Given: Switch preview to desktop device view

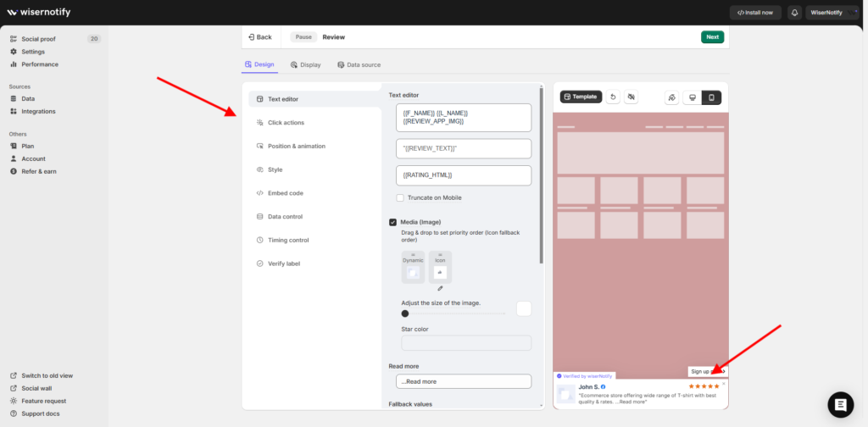Looking at the screenshot, I should [693, 97].
